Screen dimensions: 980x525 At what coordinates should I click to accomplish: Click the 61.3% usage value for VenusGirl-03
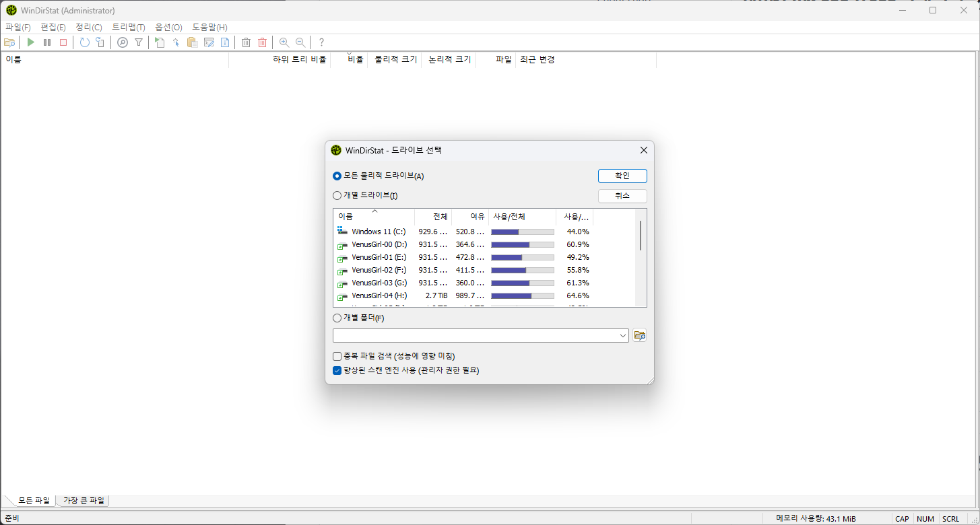tap(578, 283)
